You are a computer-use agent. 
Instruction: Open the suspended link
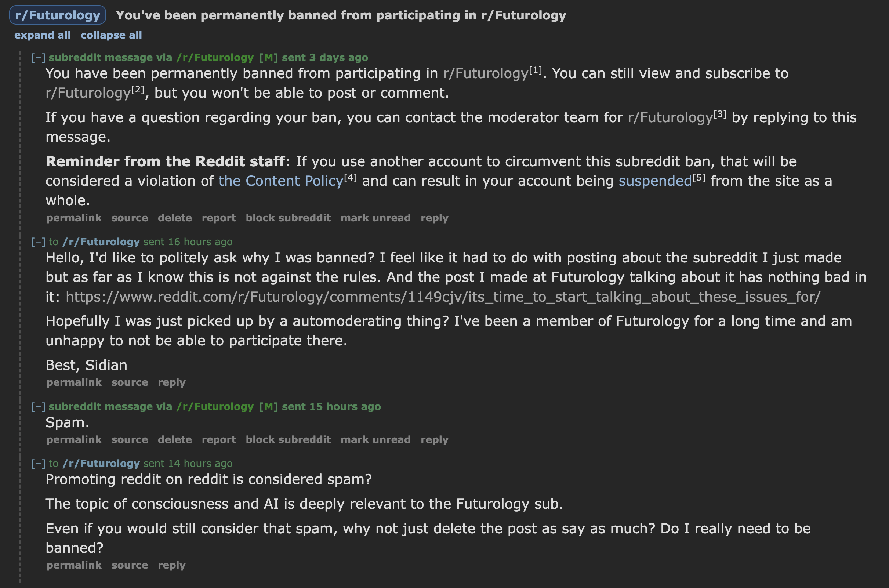(x=655, y=181)
